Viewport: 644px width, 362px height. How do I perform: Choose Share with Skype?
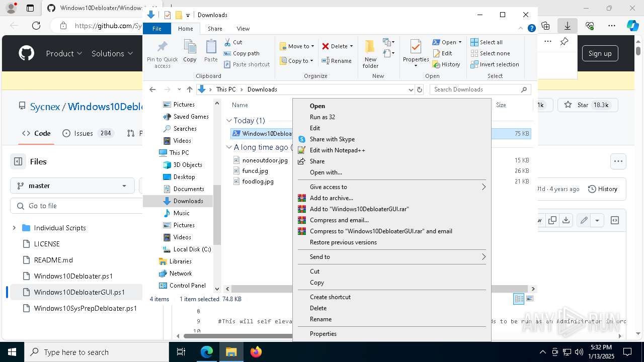point(391,139)
